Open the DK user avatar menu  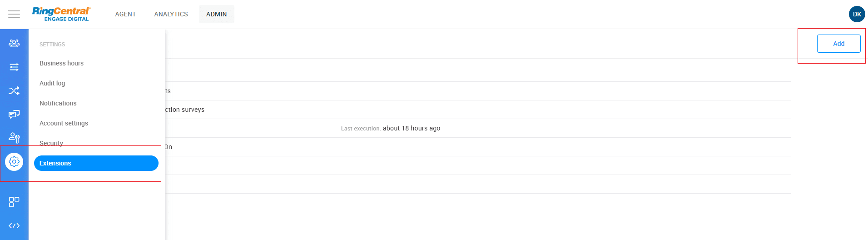[857, 14]
